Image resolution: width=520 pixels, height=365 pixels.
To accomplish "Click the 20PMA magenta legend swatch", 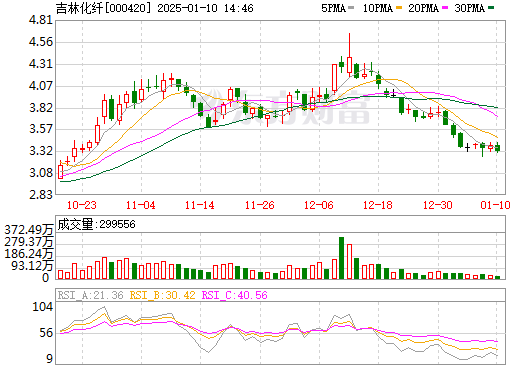I will (x=445, y=8).
